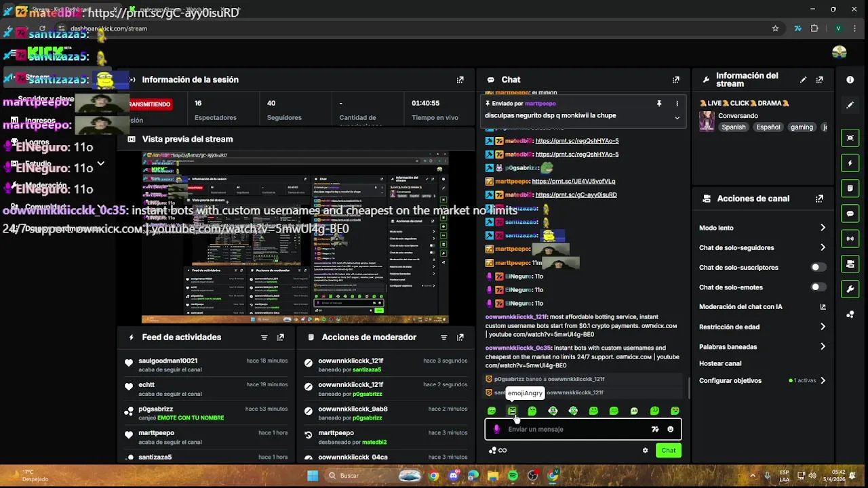Click the three-dots cluster icon at right sidebar bottom
The width and height of the screenshot is (868, 488).
pos(850,314)
